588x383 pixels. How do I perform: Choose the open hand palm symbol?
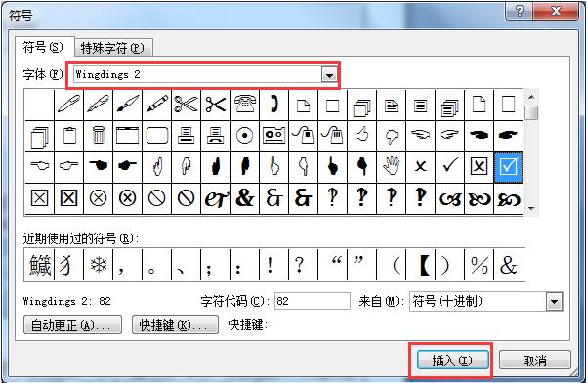pos(391,167)
